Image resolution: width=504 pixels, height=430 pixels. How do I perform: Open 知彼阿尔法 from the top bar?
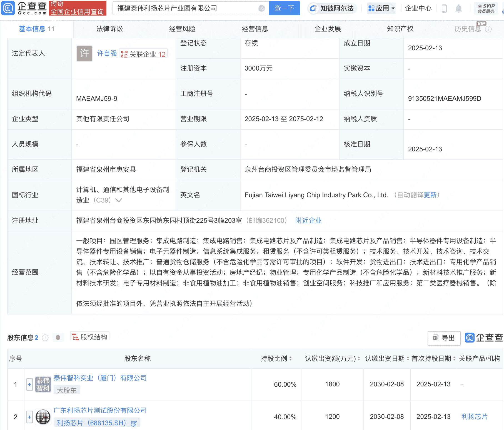pyautogui.click(x=332, y=8)
